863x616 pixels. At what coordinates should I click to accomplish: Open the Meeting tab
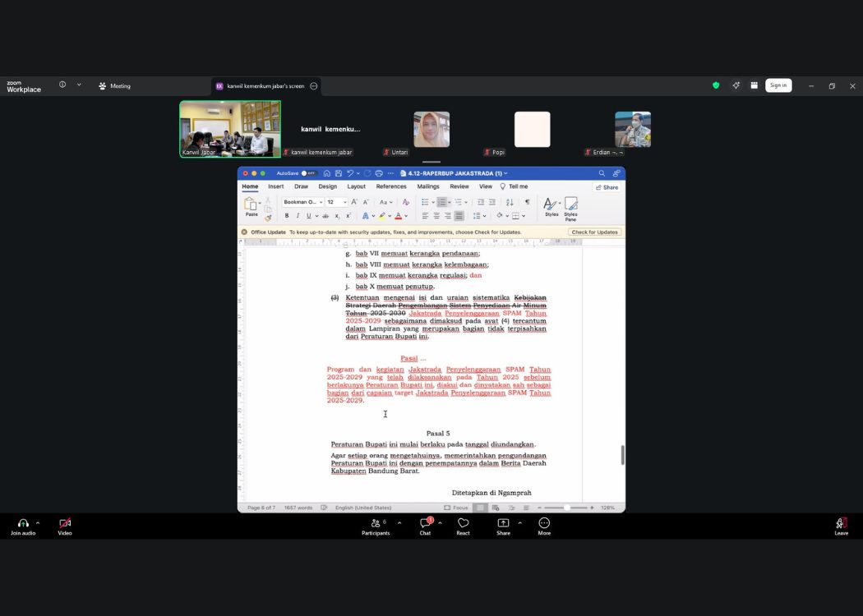tap(114, 85)
